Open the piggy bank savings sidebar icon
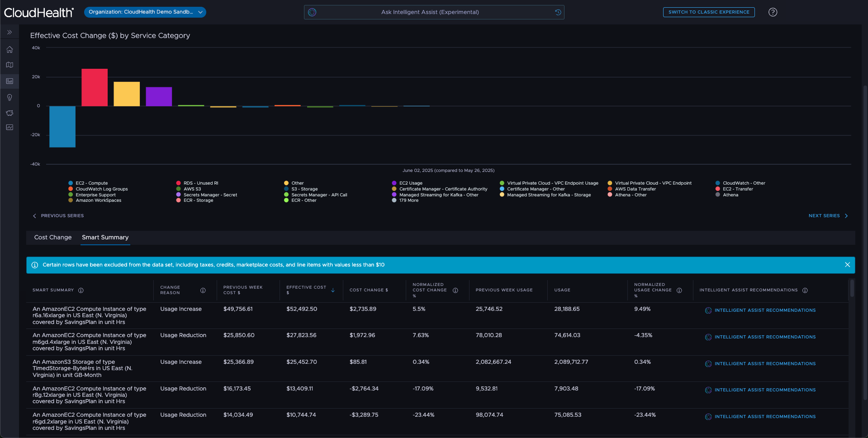Viewport: 868px width, 438px height. coord(9,113)
